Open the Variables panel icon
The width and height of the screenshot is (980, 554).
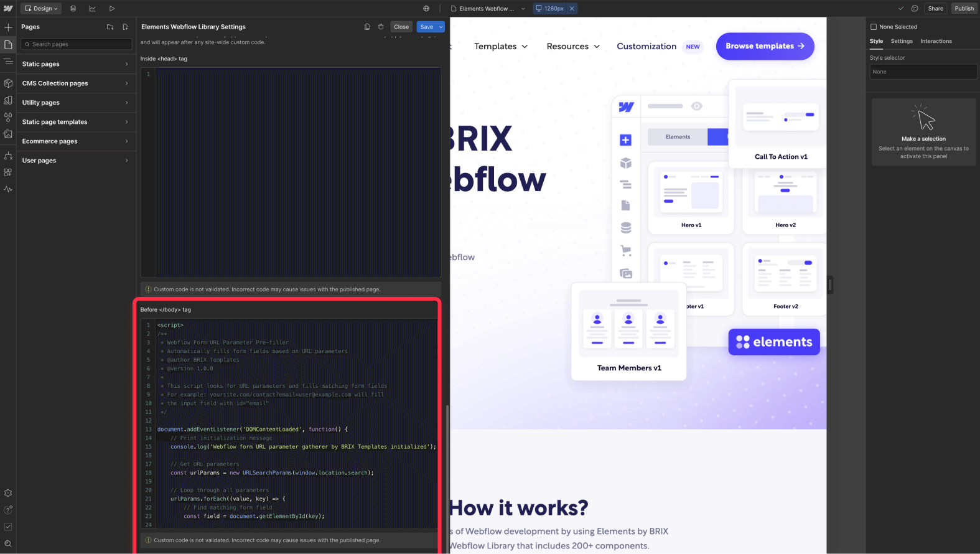(x=8, y=100)
